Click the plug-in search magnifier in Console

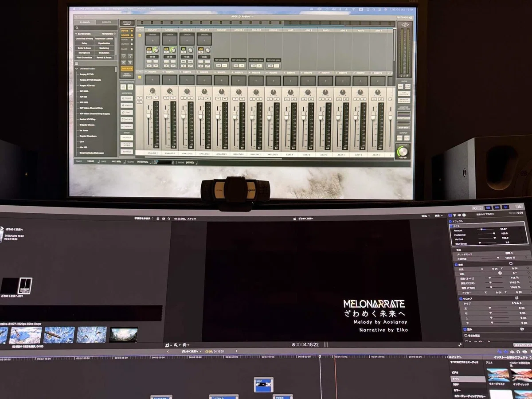[x=77, y=27]
